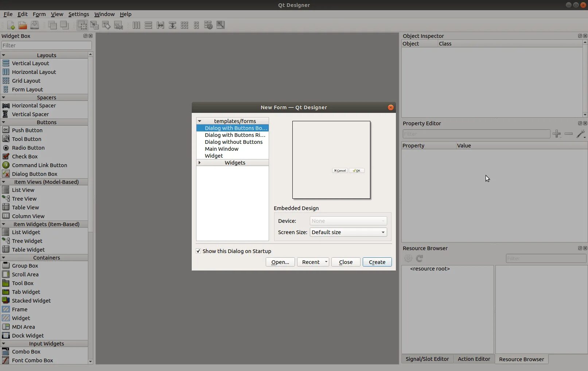Float the Widget Box dock panel
The image size is (588, 371).
85,36
